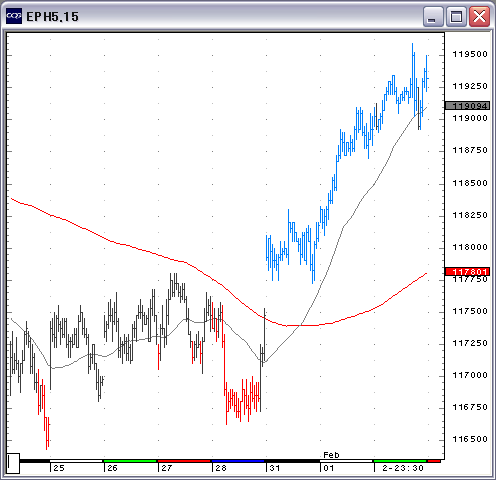
Task: Click the 117000 price axis label
Action: pos(470,375)
